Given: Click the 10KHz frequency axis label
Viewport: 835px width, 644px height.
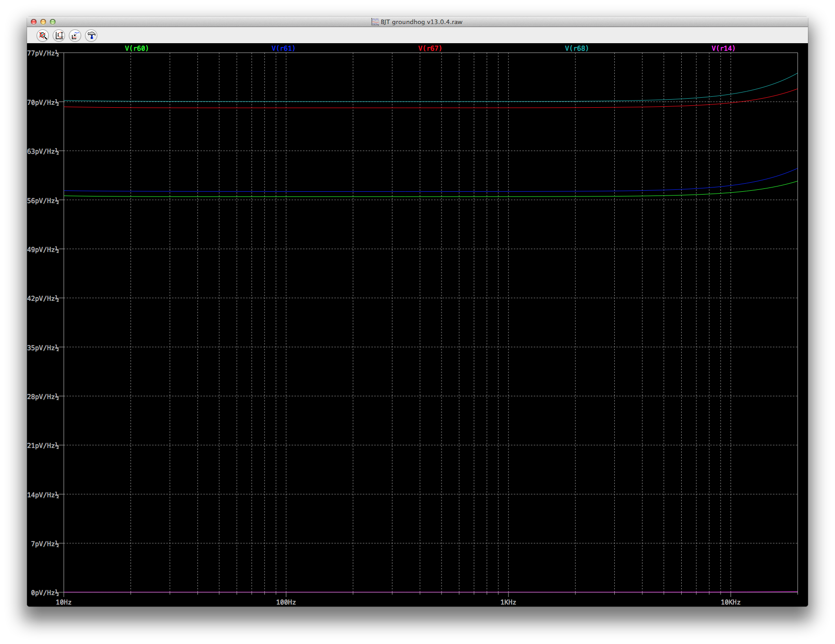Looking at the screenshot, I should pyautogui.click(x=731, y=602).
